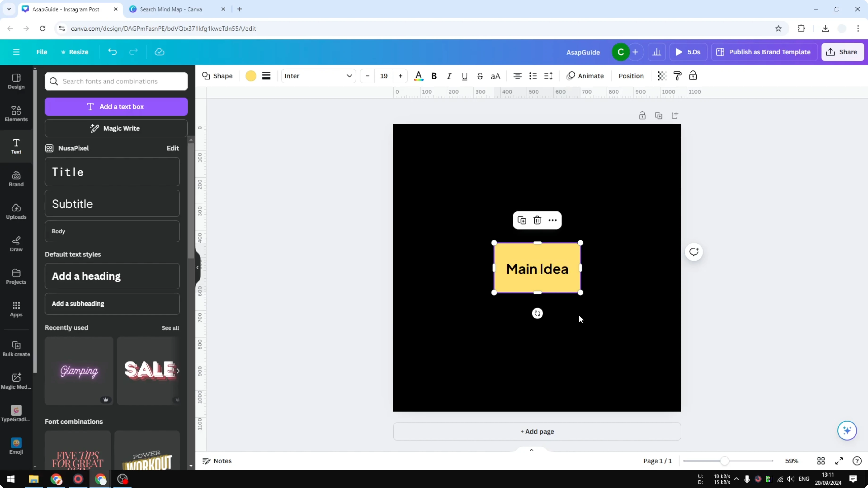Click Edit next to NusaPixel brand kit
Image resolution: width=868 pixels, height=488 pixels.
point(173,148)
